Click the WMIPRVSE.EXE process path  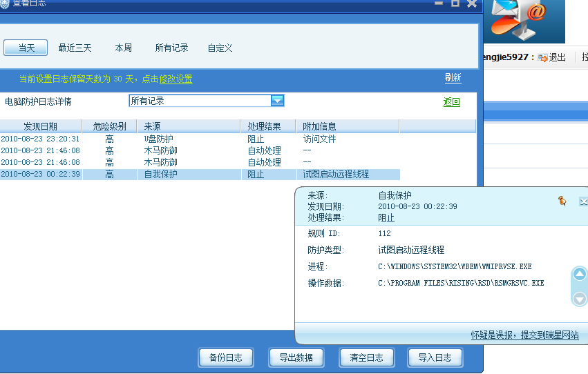tap(455, 266)
